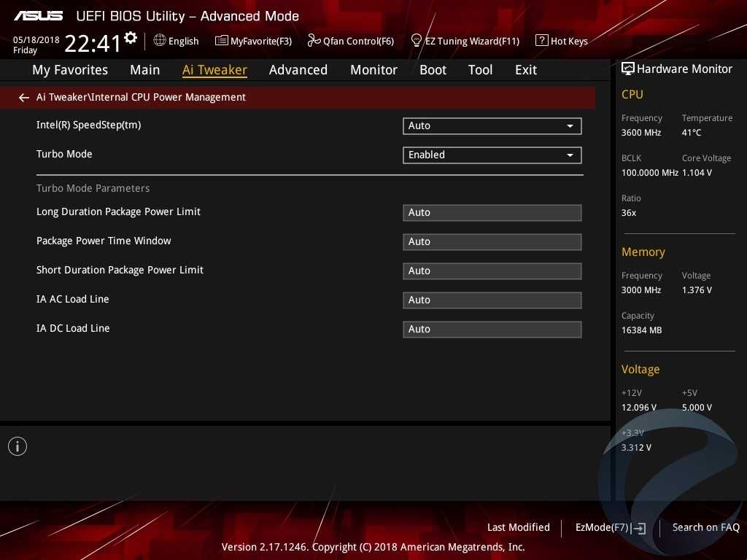
Task: Click the Hot Keys question mark icon
Action: point(541,41)
